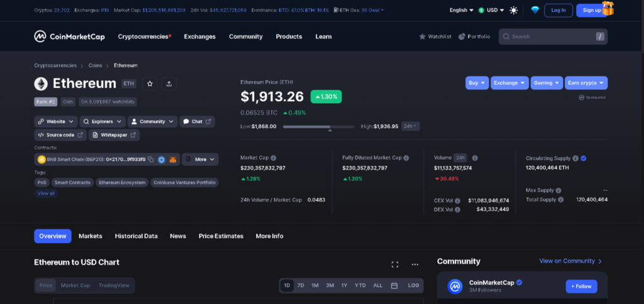Image resolution: width=644 pixels, height=304 pixels.
Task: Click the MetaMask fox icon
Action: pyautogui.click(x=174, y=160)
